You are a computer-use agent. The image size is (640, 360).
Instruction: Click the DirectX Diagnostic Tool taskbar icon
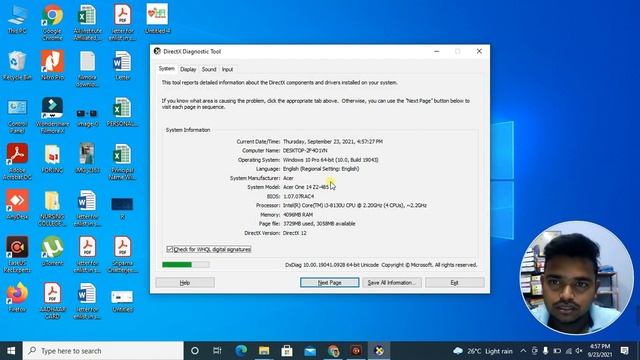point(379,351)
